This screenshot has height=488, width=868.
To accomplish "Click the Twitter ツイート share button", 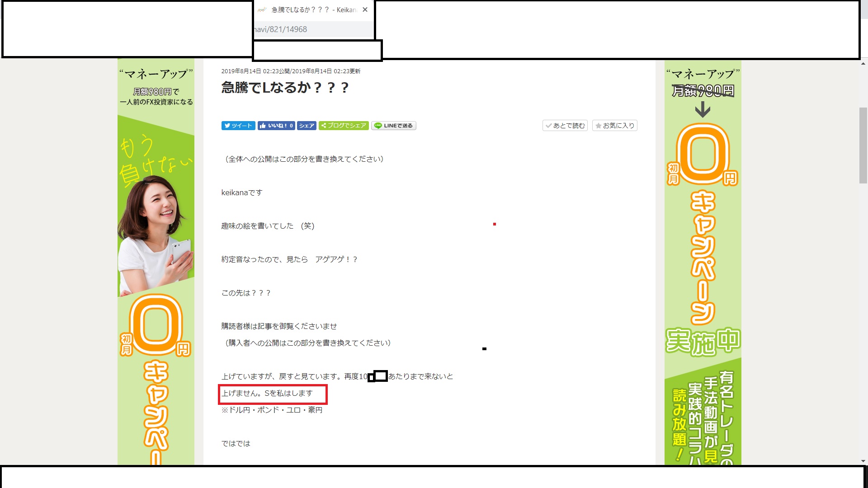I will click(x=238, y=126).
